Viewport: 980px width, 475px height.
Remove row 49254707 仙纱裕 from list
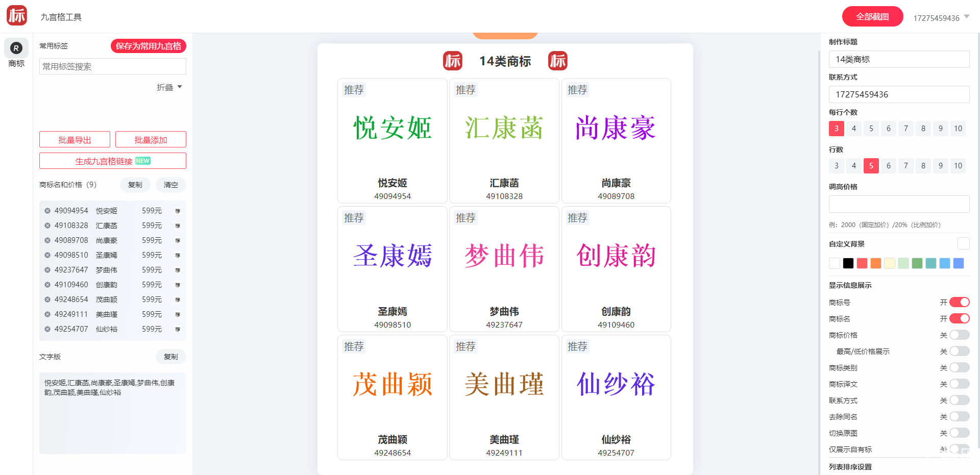(47, 329)
